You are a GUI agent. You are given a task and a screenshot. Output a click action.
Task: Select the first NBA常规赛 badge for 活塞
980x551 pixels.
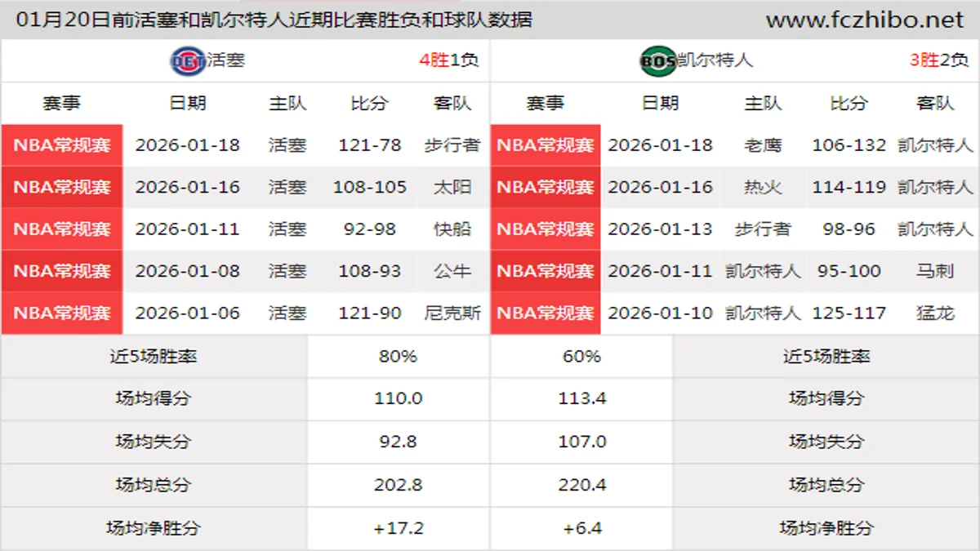[61, 145]
